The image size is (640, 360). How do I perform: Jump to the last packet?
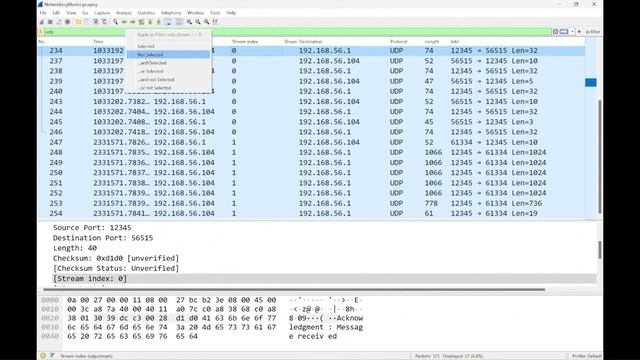(159, 22)
